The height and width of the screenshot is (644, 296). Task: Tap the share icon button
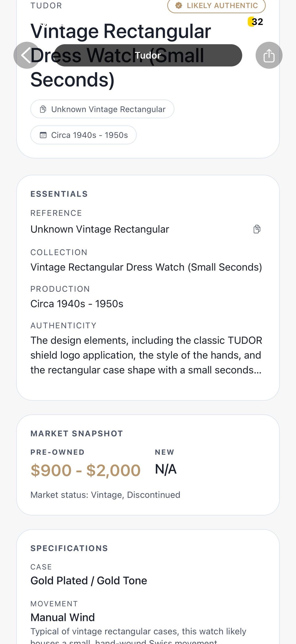click(269, 56)
